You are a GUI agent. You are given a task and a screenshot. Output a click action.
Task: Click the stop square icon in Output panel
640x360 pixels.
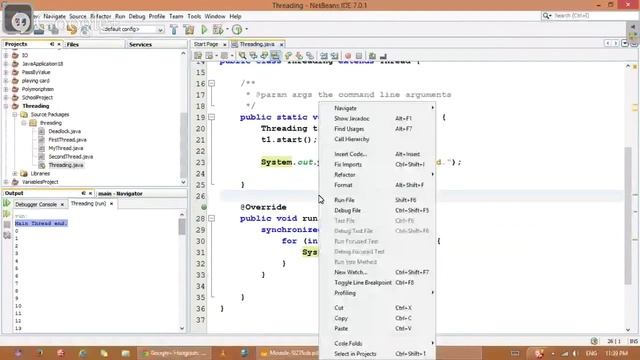coord(7,224)
